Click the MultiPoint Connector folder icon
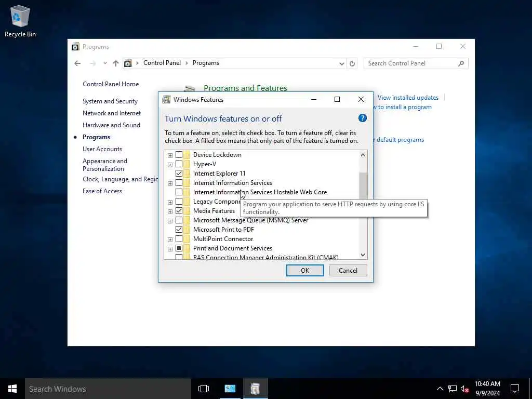Image resolution: width=532 pixels, height=399 pixels. tap(187, 239)
